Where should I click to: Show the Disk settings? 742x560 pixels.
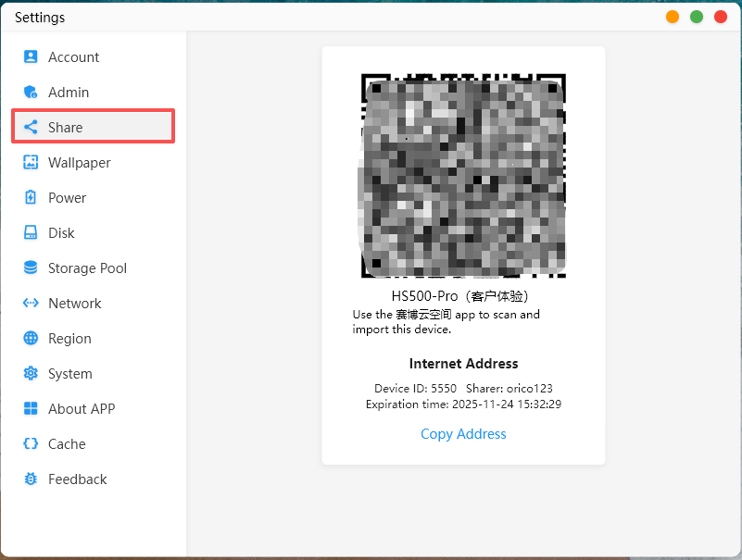(x=94, y=232)
